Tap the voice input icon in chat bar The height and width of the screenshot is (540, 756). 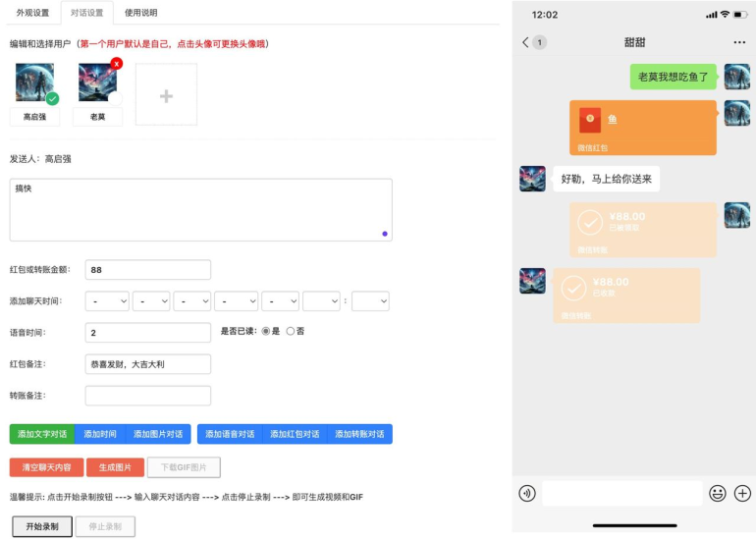pyautogui.click(x=527, y=494)
